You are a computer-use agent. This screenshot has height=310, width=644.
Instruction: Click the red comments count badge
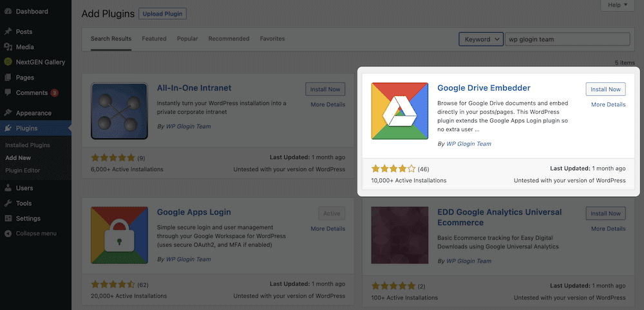point(54,93)
